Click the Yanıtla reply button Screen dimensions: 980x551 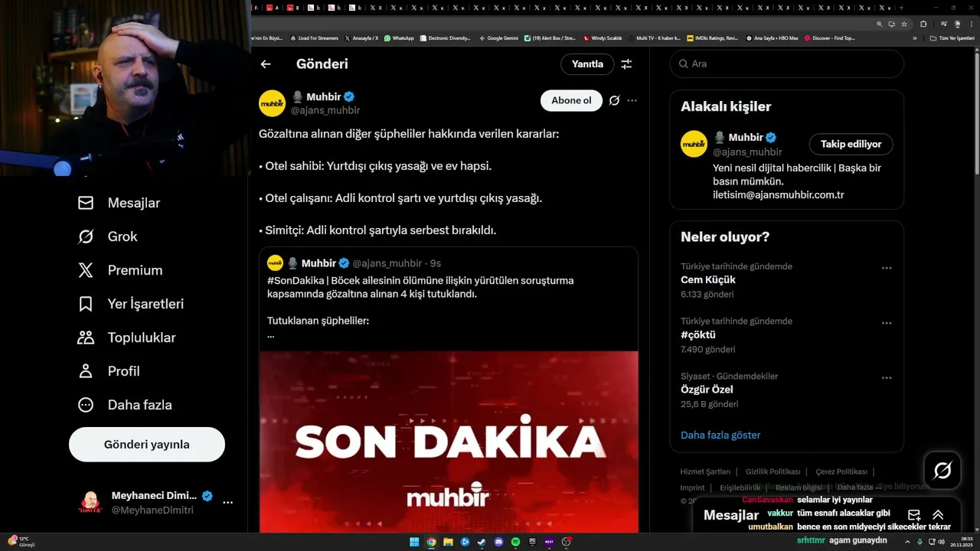[x=587, y=64]
